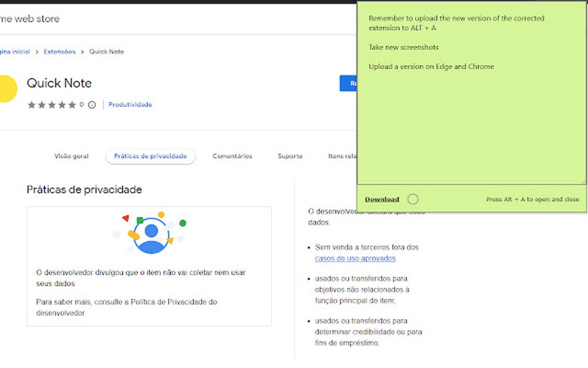Image resolution: width=588 pixels, height=368 pixels.
Task: Click the Quick Note breadcrumb entry
Action: (x=107, y=51)
